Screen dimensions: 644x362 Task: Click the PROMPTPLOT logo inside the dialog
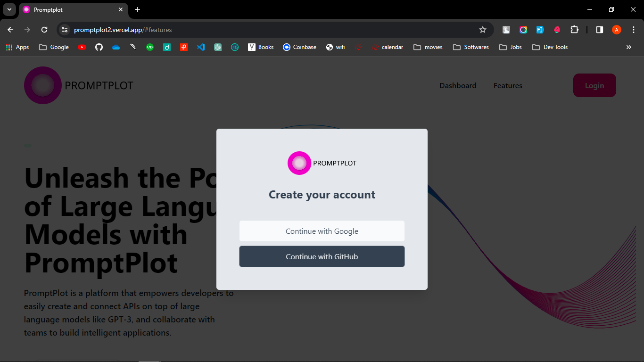(322, 163)
